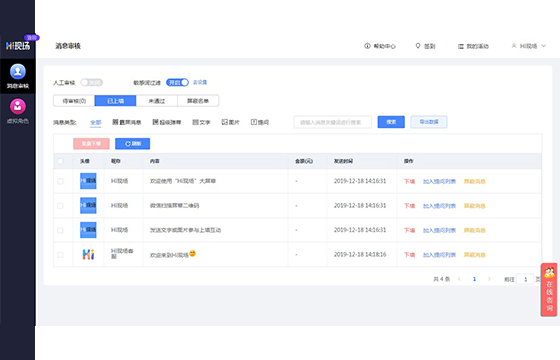Open the 在线咨询 red chat widget
Image resolution: width=560 pixels, height=360 pixels.
549,290
